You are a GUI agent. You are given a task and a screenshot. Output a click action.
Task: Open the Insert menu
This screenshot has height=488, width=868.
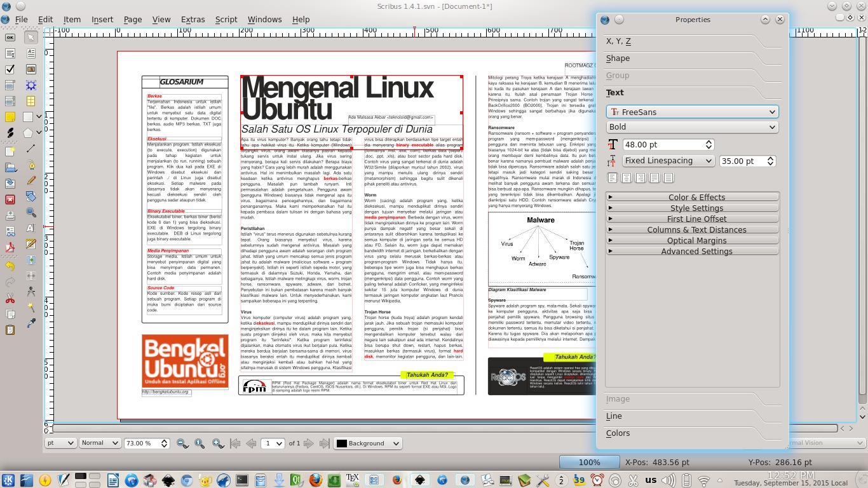(x=102, y=19)
